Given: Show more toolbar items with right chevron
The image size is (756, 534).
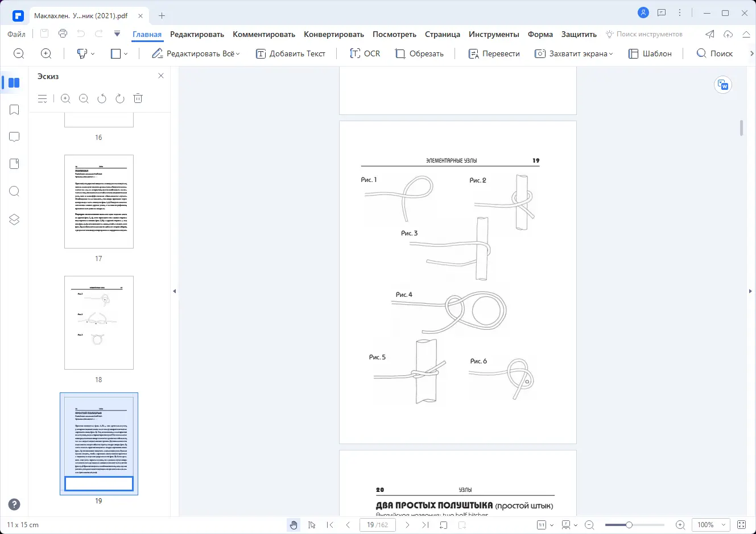Looking at the screenshot, I should 751,53.
